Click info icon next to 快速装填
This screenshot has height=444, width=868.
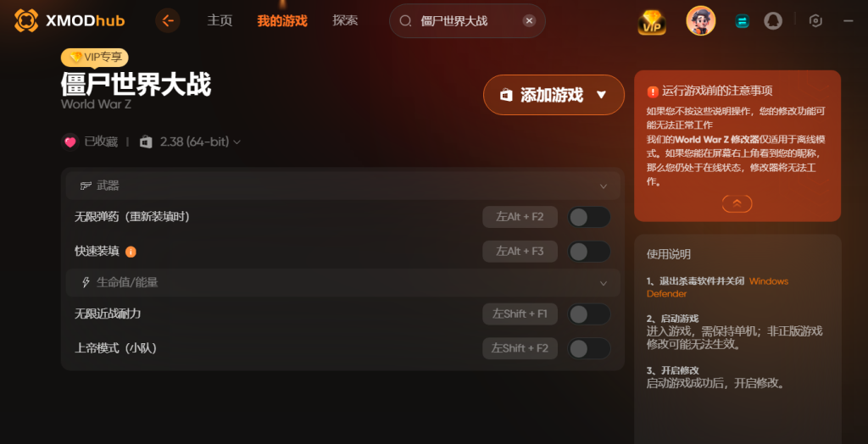click(131, 252)
